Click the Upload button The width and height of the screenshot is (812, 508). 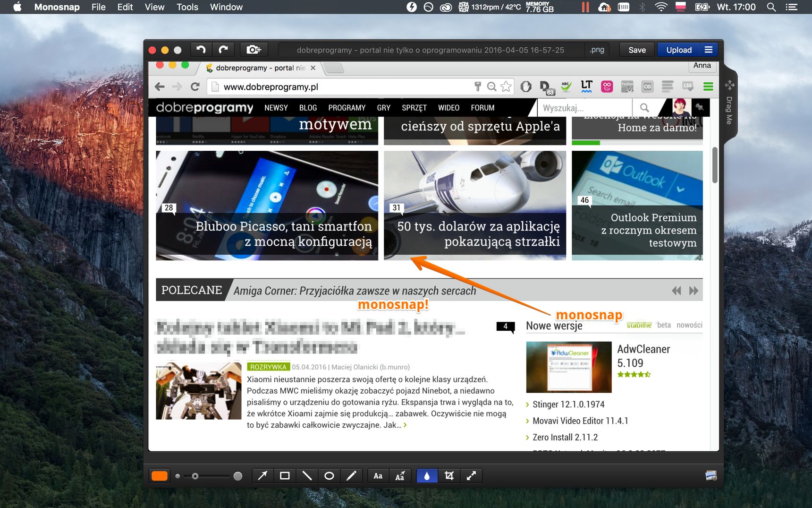pos(679,50)
